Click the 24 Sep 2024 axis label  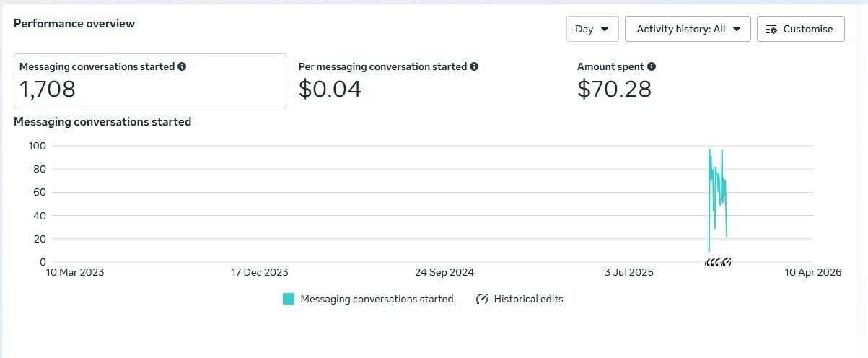pos(444,273)
